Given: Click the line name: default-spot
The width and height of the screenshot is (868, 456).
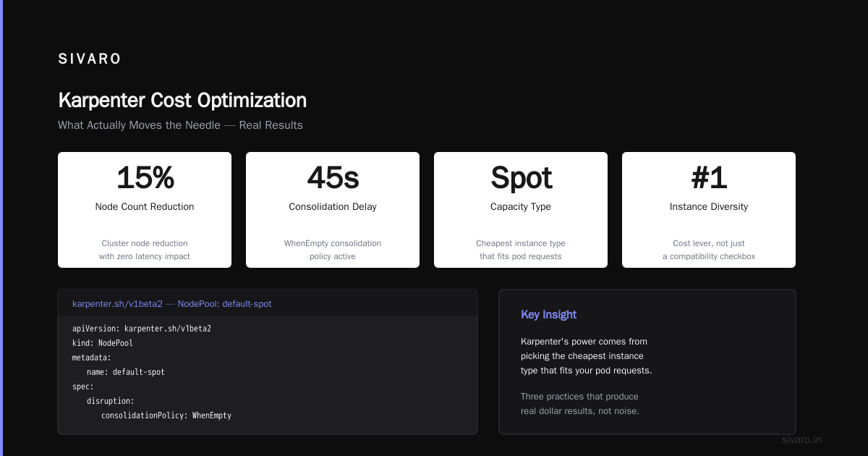Looking at the screenshot, I should [126, 372].
